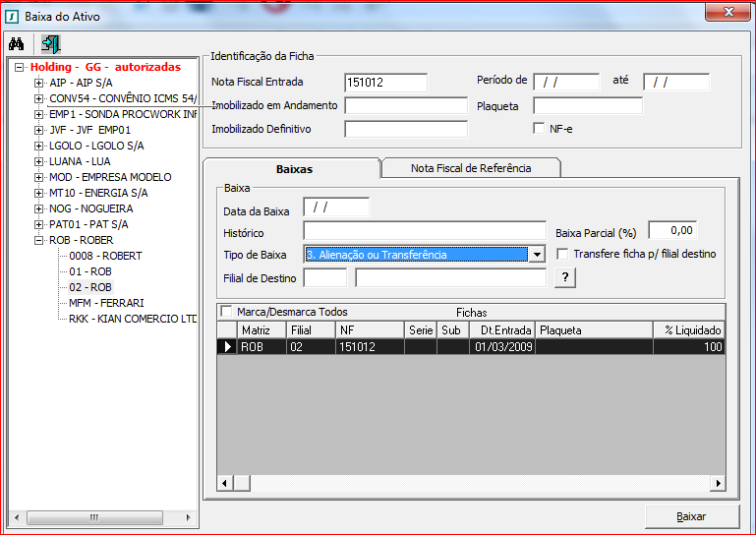This screenshot has width=756, height=535.
Task: Click the Histórico input field
Action: click(x=424, y=231)
